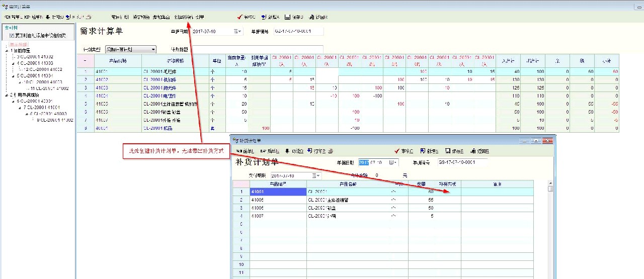Open the 计划类型 dropdown list
This screenshot has width=644, height=279.
point(153,49)
